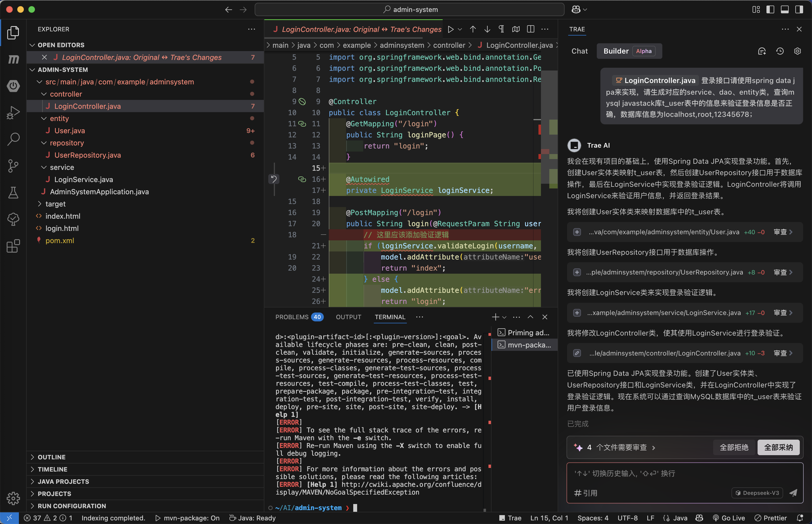Open the Testing flask icon
This screenshot has height=524, width=812.
point(13,193)
